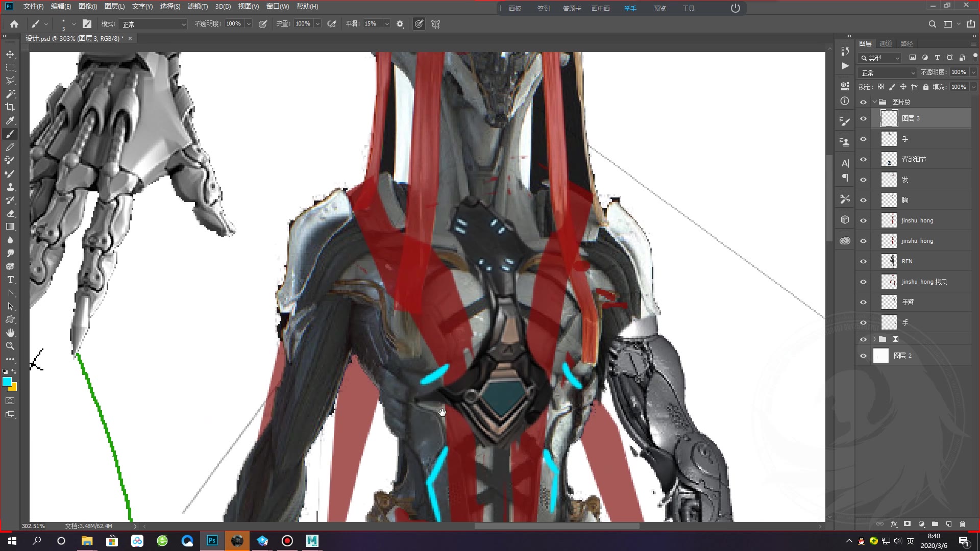Screen dimensions: 980x551
Task: Open layer filter type dropdown
Action: (x=880, y=58)
